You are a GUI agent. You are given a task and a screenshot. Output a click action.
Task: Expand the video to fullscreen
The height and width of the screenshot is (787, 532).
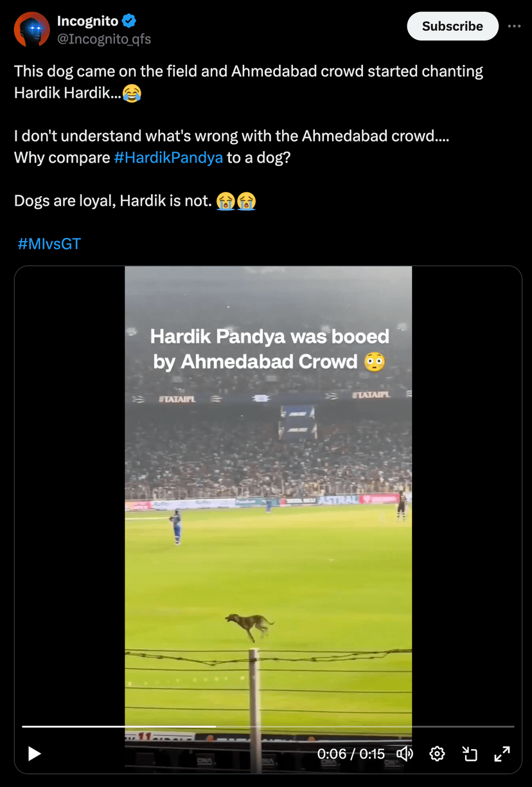click(502, 754)
